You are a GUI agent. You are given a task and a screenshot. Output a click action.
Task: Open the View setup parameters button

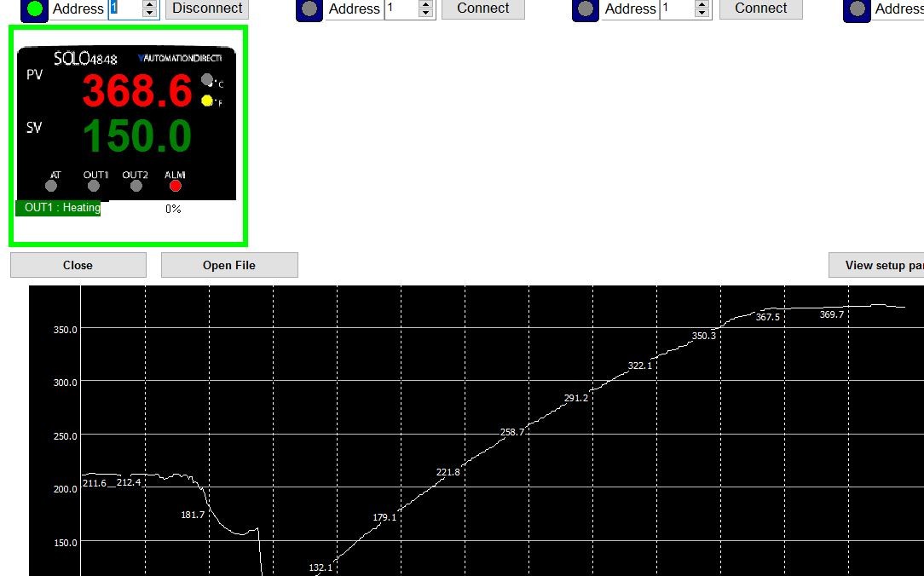(878, 265)
